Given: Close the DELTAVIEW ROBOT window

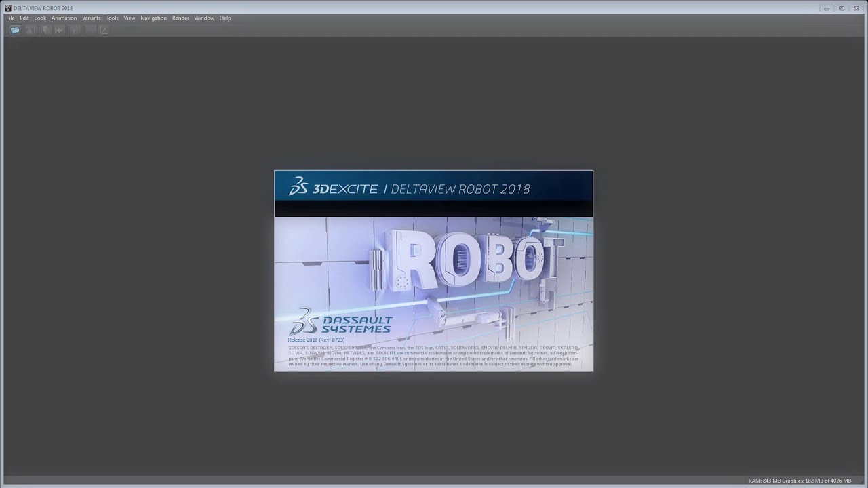Looking at the screenshot, I should coord(856,8).
